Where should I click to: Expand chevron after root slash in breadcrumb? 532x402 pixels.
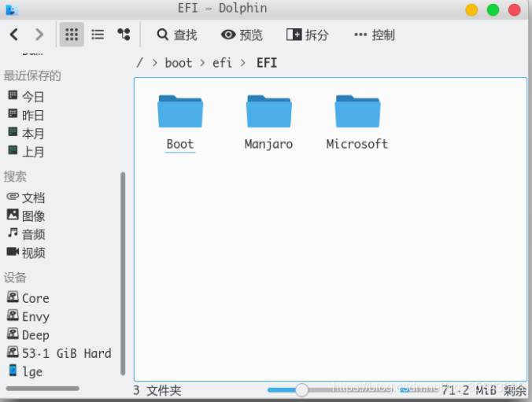coord(155,63)
